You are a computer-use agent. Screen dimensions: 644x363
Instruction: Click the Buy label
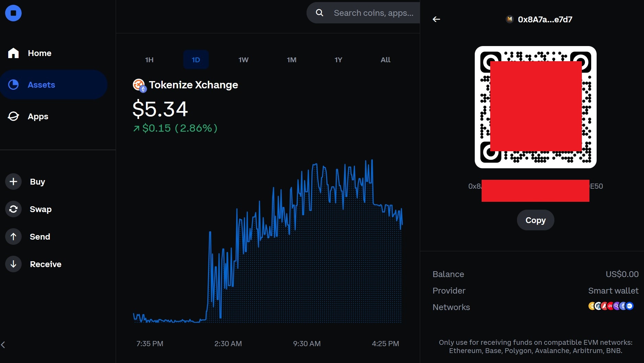[x=37, y=181]
